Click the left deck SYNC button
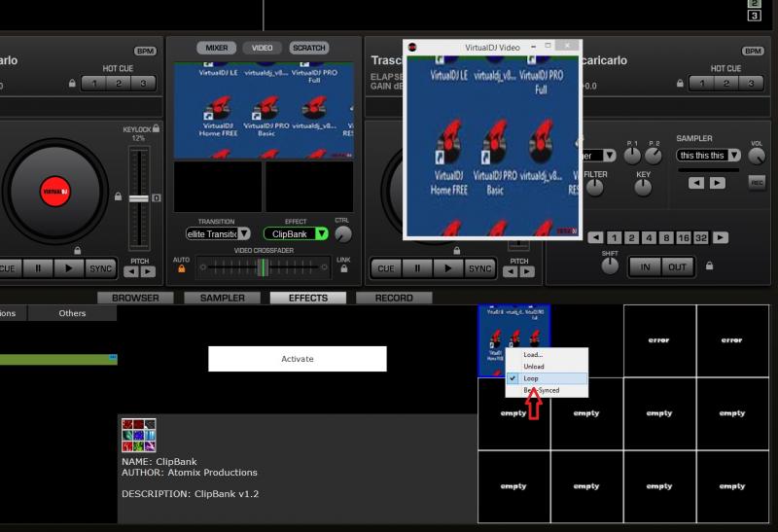 (101, 268)
